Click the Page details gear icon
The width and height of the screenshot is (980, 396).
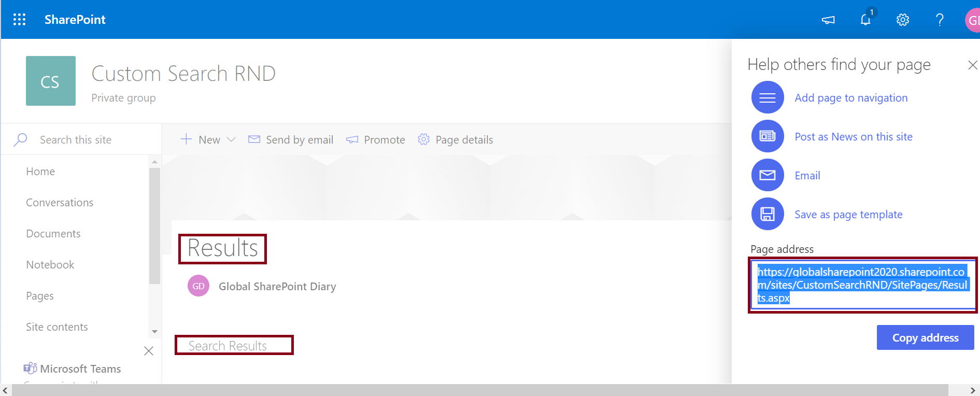(x=424, y=139)
